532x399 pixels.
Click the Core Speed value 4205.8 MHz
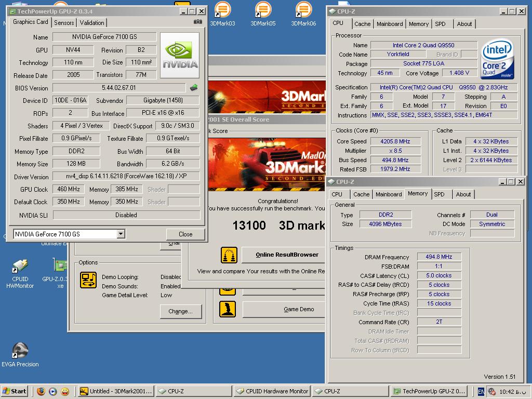tap(395, 141)
